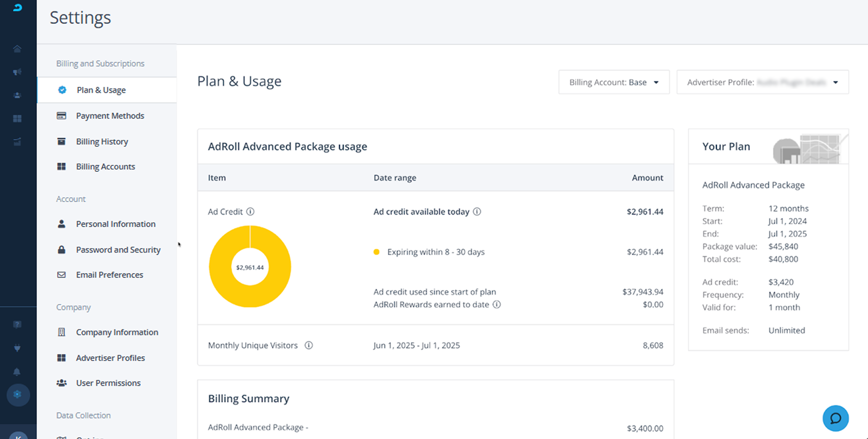Click the 8,608 monthly visitors value
The height and width of the screenshot is (439, 868).
click(x=653, y=345)
